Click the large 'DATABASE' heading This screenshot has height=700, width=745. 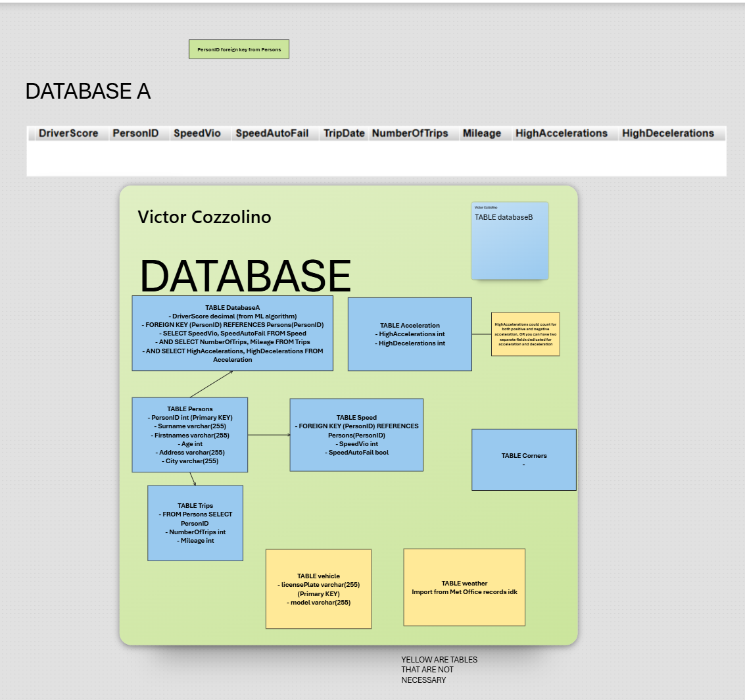(x=245, y=276)
